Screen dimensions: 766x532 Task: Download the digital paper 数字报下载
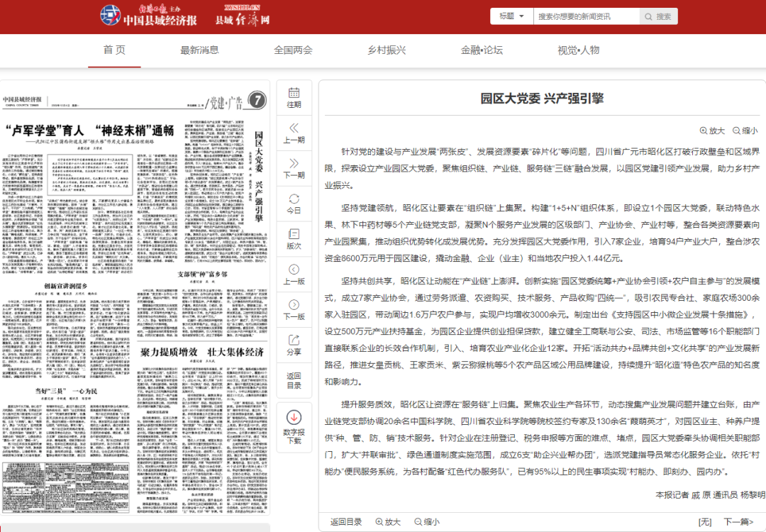click(294, 427)
